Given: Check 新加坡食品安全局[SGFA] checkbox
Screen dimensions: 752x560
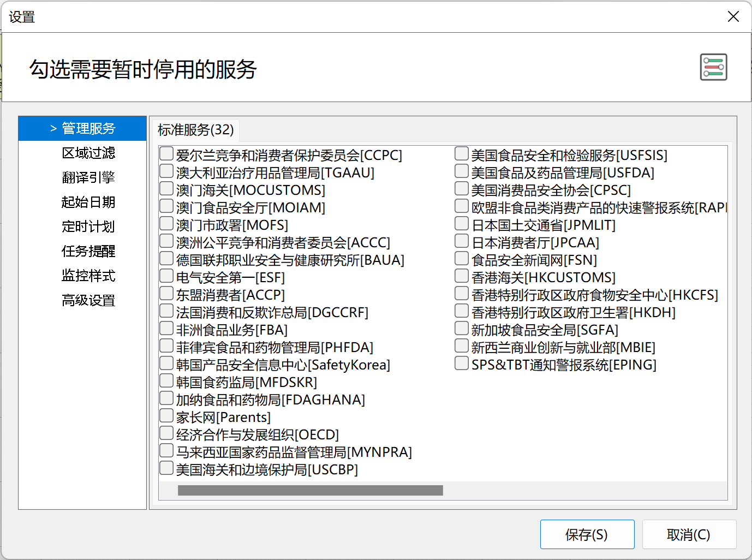Looking at the screenshot, I should (x=462, y=329).
